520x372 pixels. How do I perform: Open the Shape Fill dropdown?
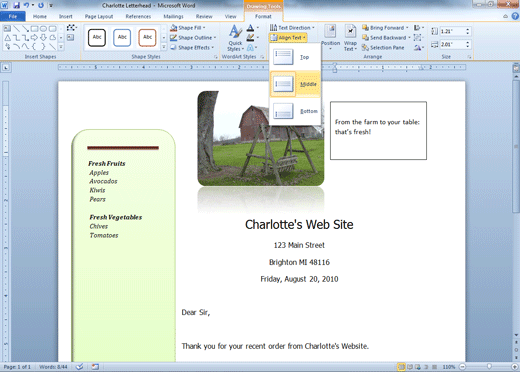point(188,28)
